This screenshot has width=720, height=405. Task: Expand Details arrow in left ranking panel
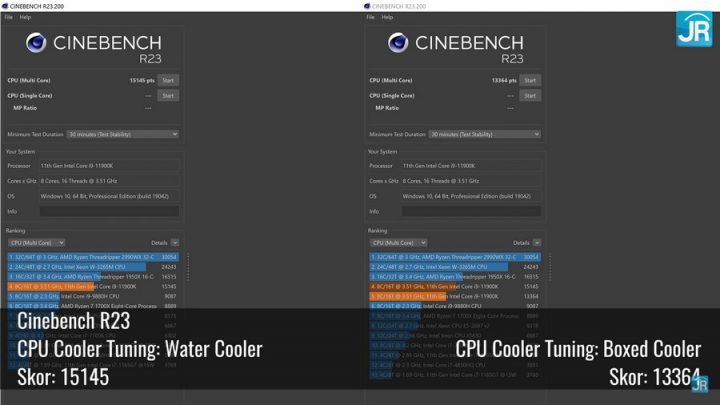coord(175,242)
